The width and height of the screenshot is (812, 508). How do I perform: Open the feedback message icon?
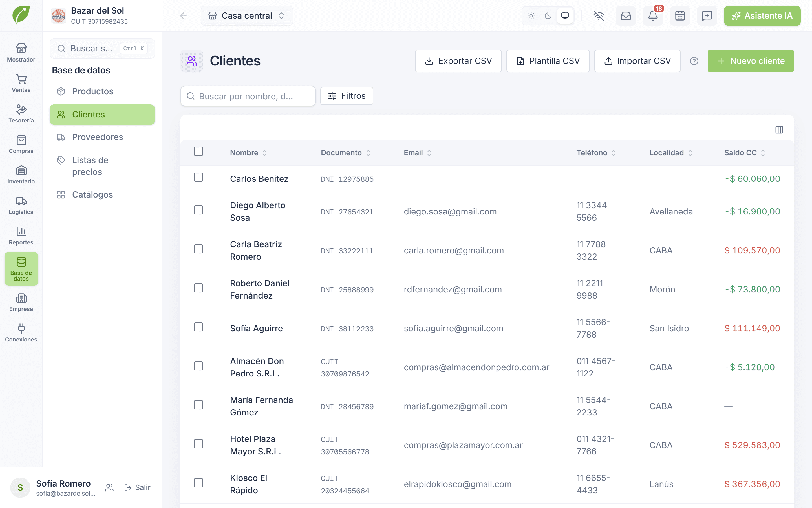tap(707, 16)
